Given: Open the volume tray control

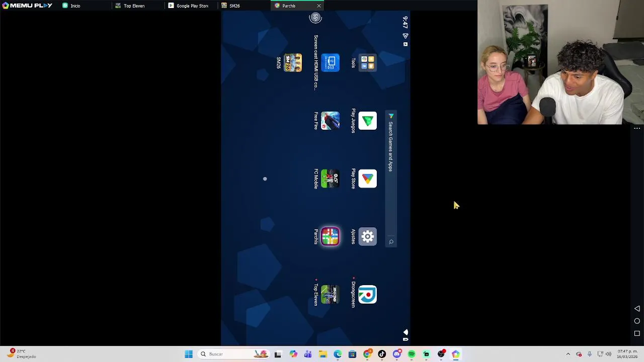Looking at the screenshot, I should (608, 354).
